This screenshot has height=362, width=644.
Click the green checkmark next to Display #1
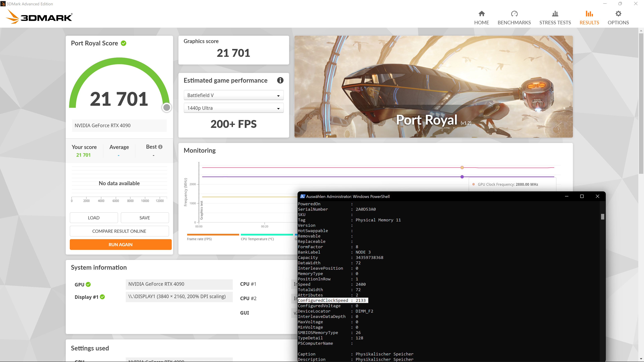tap(102, 297)
